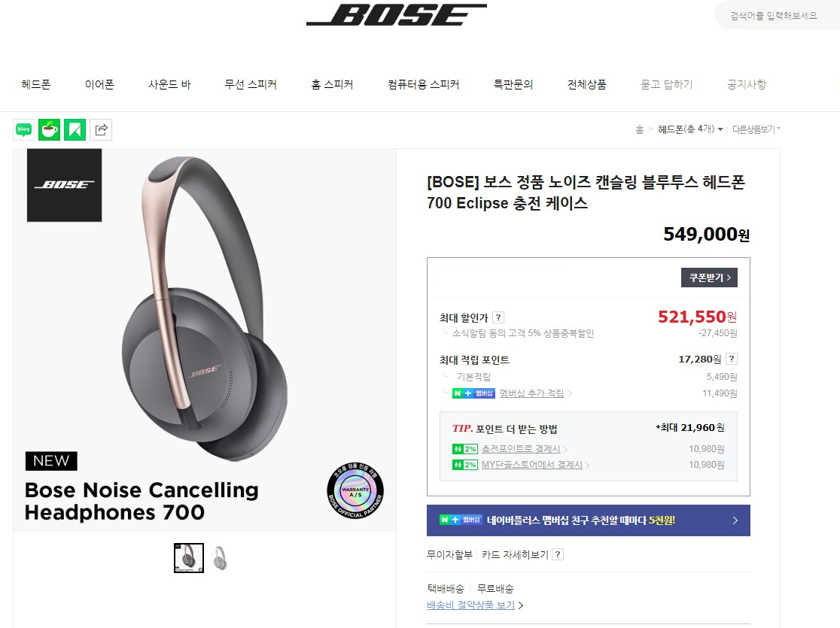
Task: Open 배송비 절약상품 보기 link
Action: (x=471, y=605)
